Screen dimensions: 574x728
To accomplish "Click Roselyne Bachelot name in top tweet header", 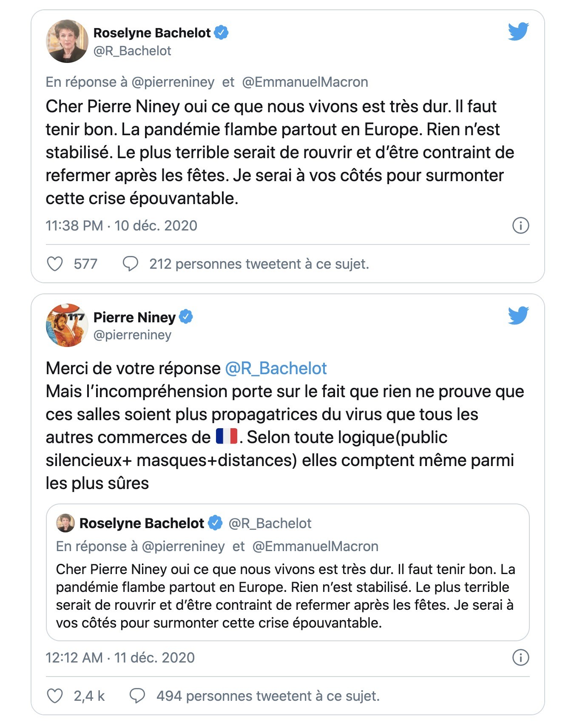I will (152, 33).
